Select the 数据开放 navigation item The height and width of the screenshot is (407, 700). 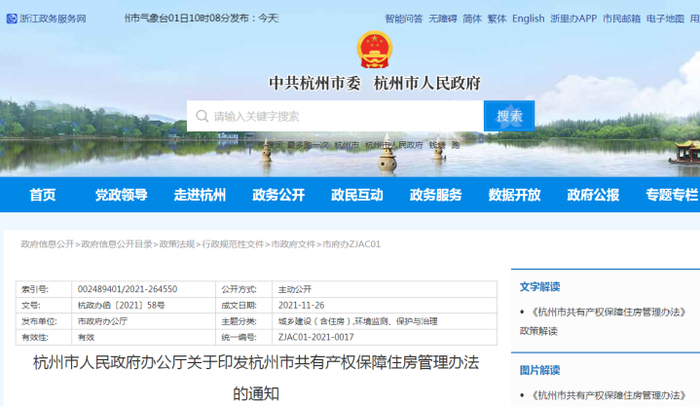point(514,195)
